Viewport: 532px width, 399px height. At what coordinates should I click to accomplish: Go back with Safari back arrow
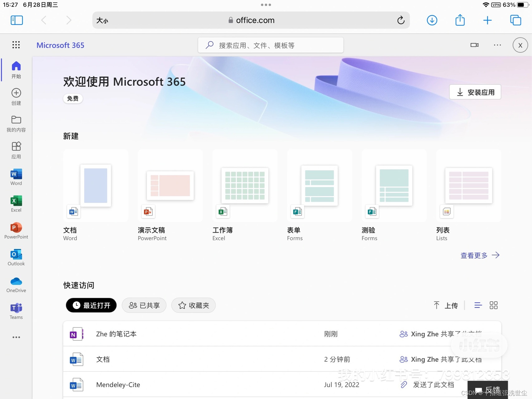[44, 20]
